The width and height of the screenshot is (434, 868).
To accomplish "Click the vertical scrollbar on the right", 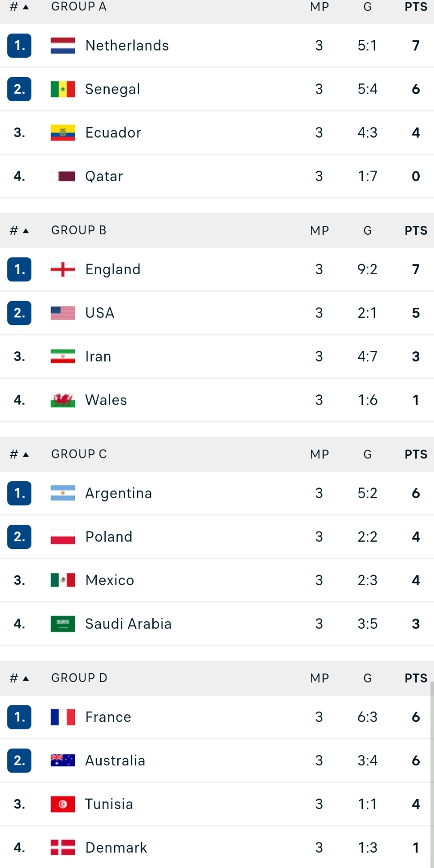I will coord(432,775).
